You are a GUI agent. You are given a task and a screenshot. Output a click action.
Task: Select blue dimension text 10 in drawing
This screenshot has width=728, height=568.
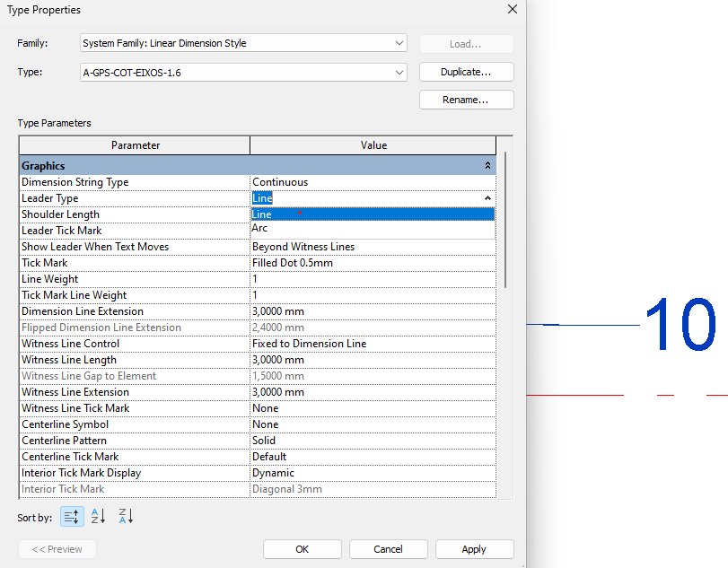pos(680,324)
